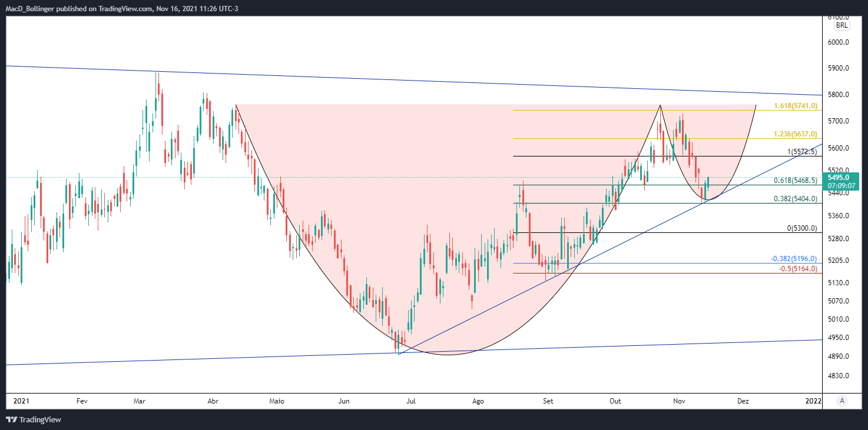Image resolution: width=868 pixels, height=430 pixels.
Task: Click the Jul month label
Action: click(411, 401)
